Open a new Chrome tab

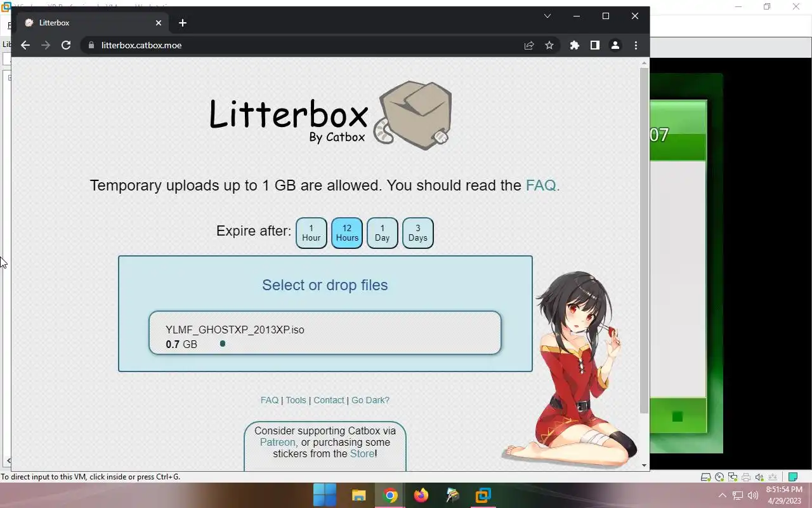tap(183, 23)
